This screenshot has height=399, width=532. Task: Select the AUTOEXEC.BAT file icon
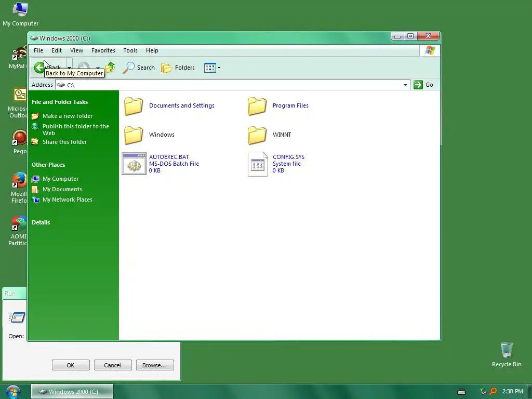pos(134,164)
